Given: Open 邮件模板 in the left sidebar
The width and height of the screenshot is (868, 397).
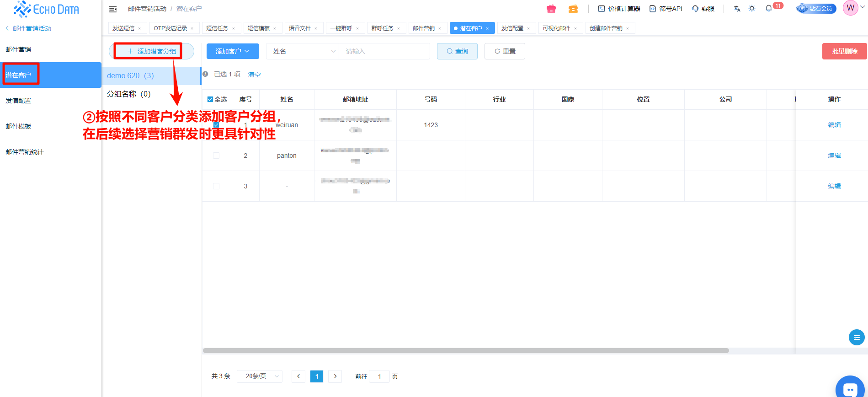Looking at the screenshot, I should pyautogui.click(x=18, y=126).
